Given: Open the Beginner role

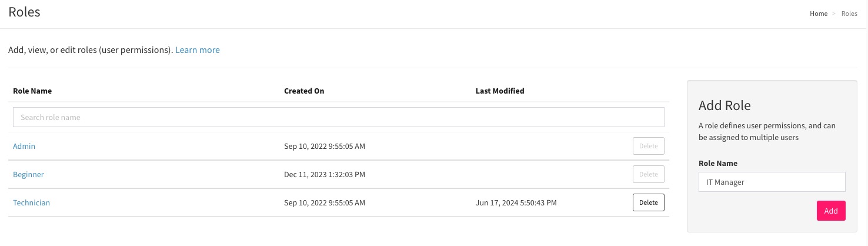Looking at the screenshot, I should point(28,174).
